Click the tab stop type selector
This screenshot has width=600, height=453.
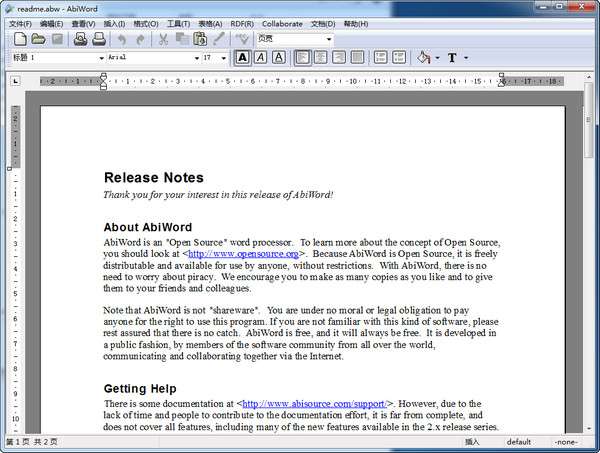click(x=15, y=81)
